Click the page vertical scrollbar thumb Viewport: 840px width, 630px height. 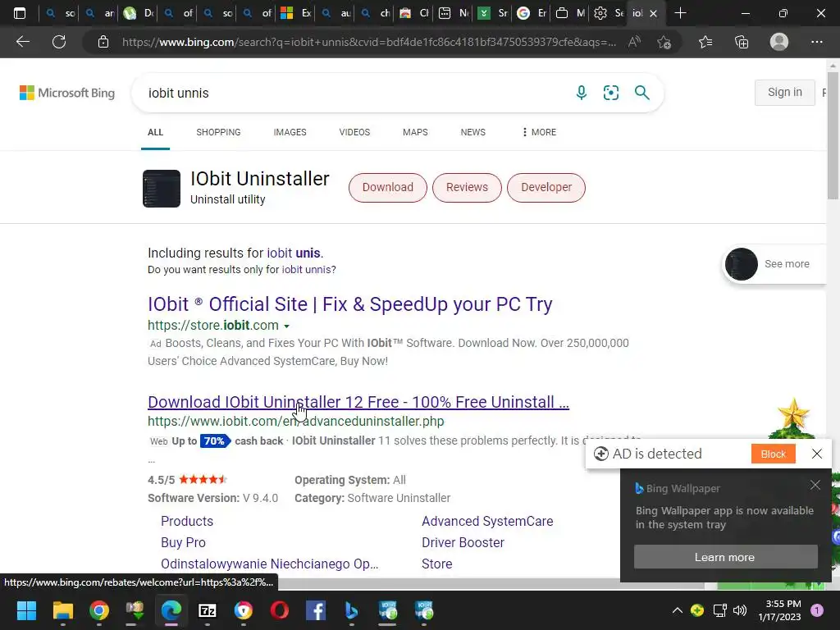(833, 137)
